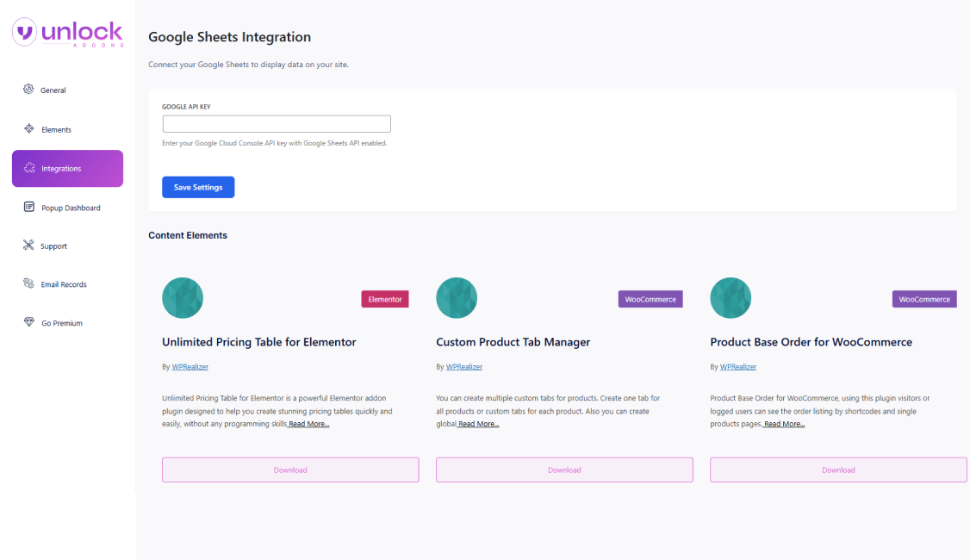Viewport: 970px width, 560px height.
Task: Click the Custom Product Tab Manager thumbnail
Action: click(457, 298)
